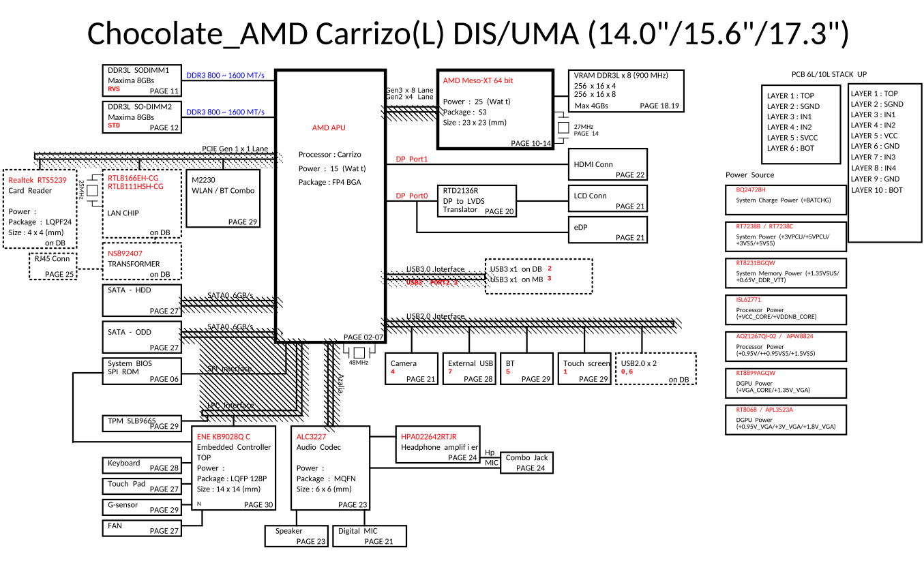Click the DDR3L SO-DIMM2 block

[141, 117]
